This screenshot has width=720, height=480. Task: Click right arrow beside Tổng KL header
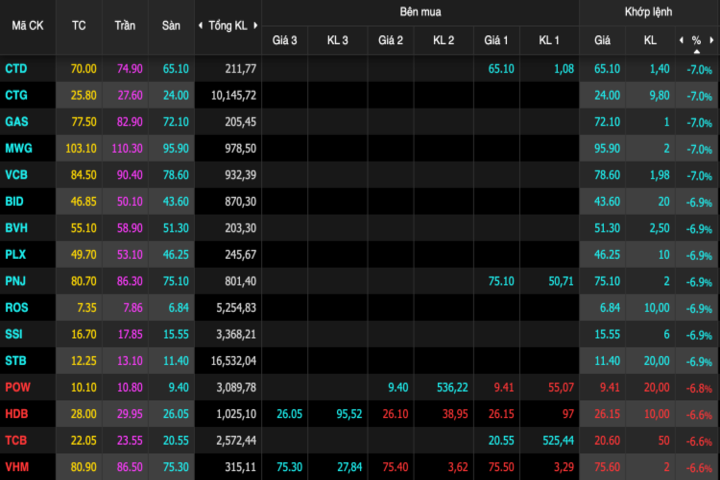pos(255,25)
